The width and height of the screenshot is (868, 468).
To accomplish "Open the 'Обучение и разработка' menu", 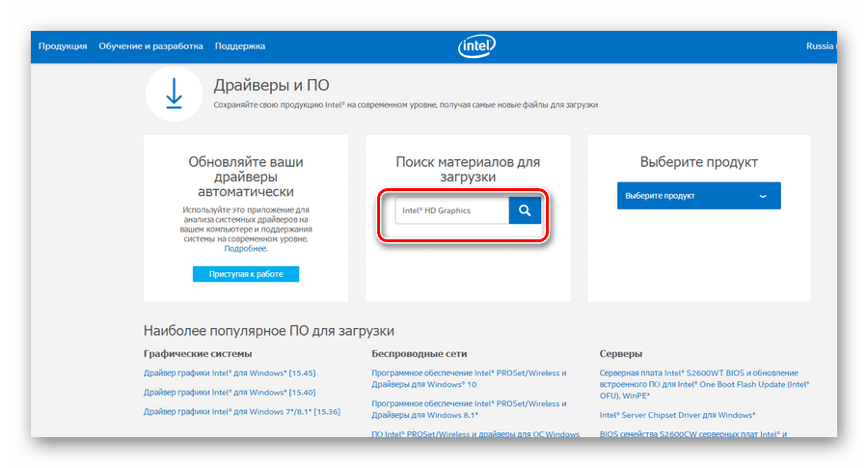I will (x=150, y=46).
